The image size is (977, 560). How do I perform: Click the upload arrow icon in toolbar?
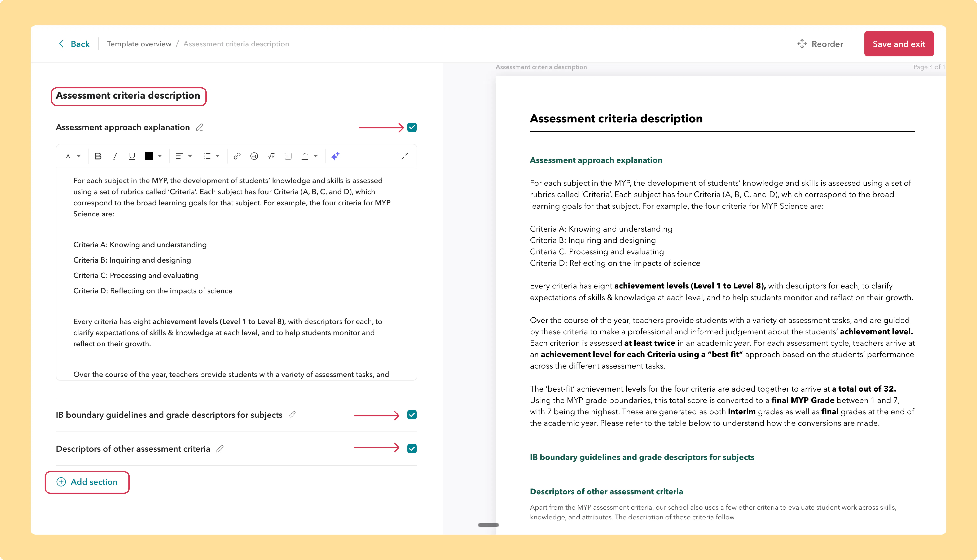(x=305, y=156)
